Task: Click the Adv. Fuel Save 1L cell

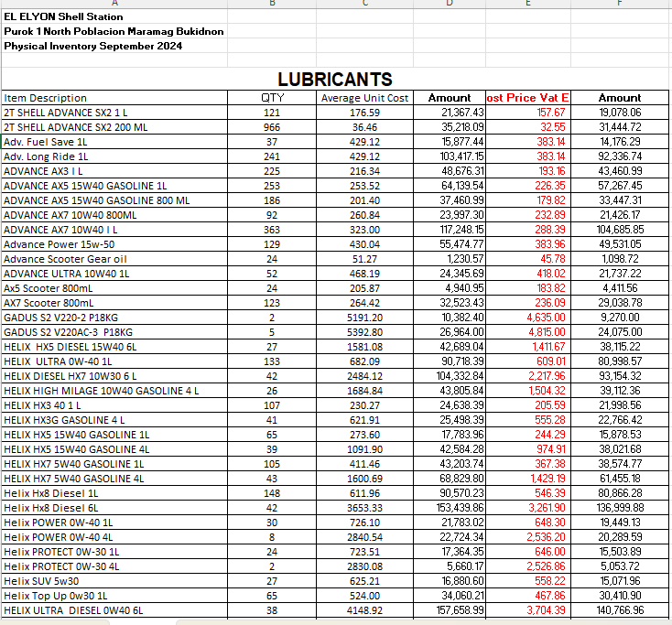Action: [114, 142]
